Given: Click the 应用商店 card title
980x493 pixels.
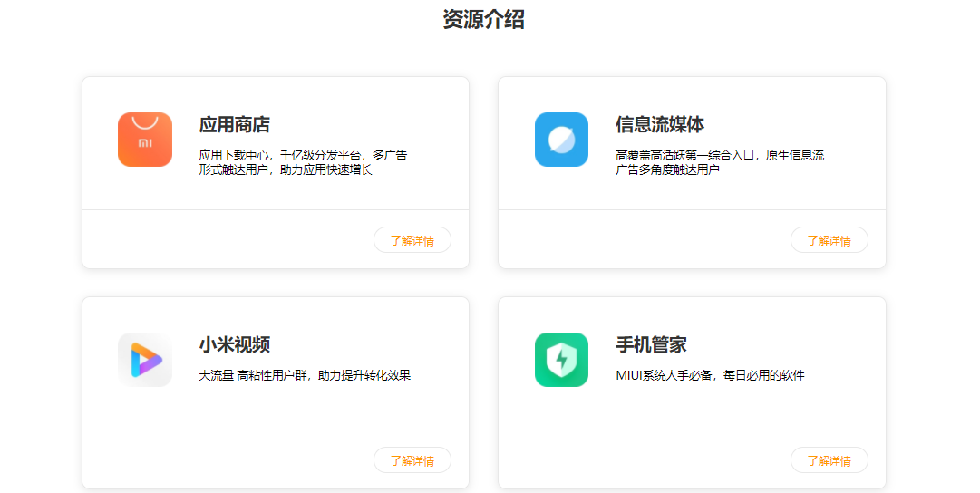Looking at the screenshot, I should (235, 124).
